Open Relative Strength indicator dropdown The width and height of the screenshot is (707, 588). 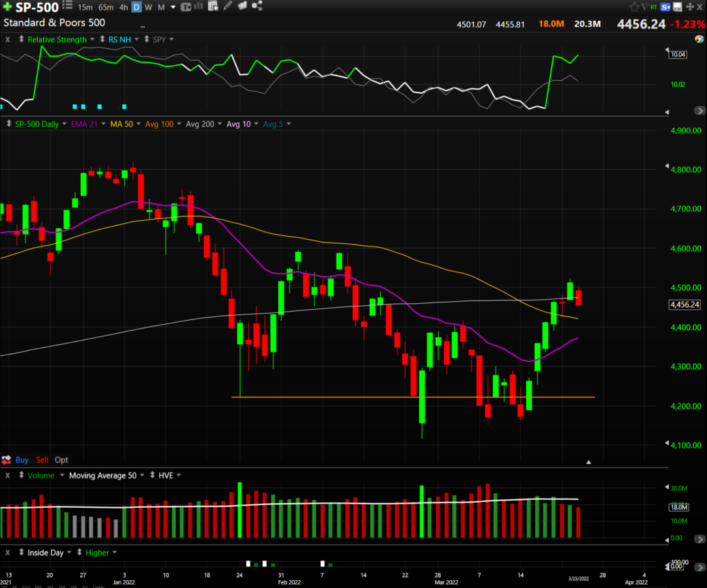(x=93, y=39)
